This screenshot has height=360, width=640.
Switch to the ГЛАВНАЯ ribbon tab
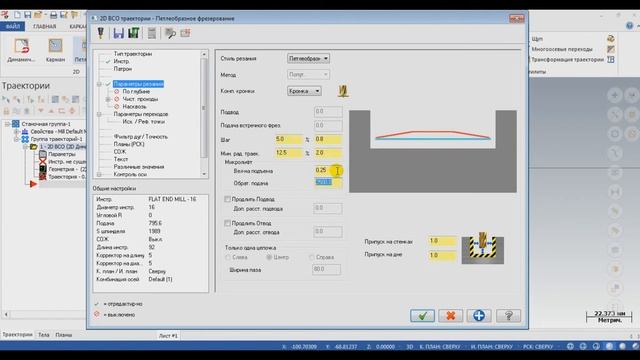[44, 27]
